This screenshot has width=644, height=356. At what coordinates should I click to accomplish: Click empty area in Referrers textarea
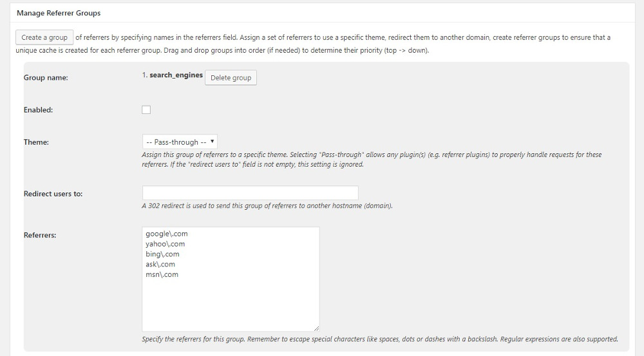coord(231,304)
